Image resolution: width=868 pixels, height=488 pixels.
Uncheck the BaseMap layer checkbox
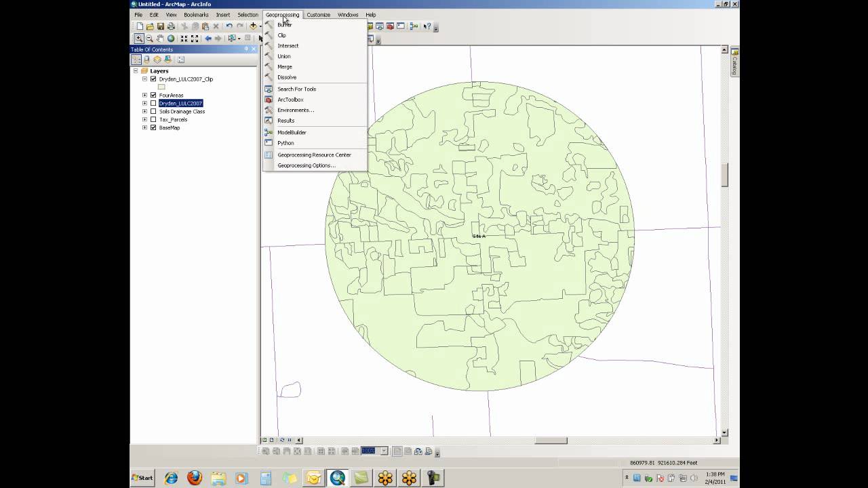(x=153, y=127)
